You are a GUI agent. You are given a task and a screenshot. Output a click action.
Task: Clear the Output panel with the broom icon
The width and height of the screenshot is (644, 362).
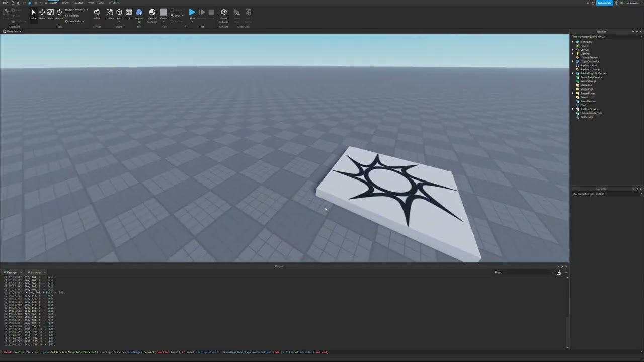click(x=559, y=273)
